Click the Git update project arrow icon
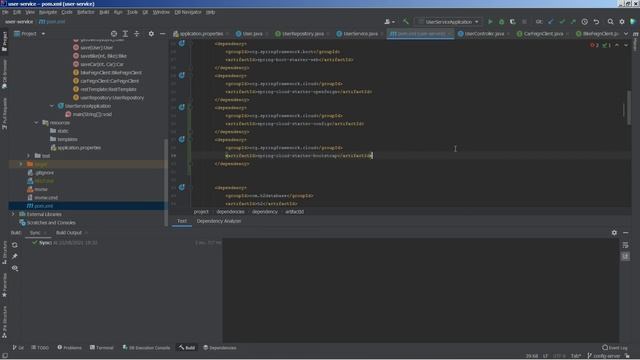The height and width of the screenshot is (360, 640). click(551, 22)
